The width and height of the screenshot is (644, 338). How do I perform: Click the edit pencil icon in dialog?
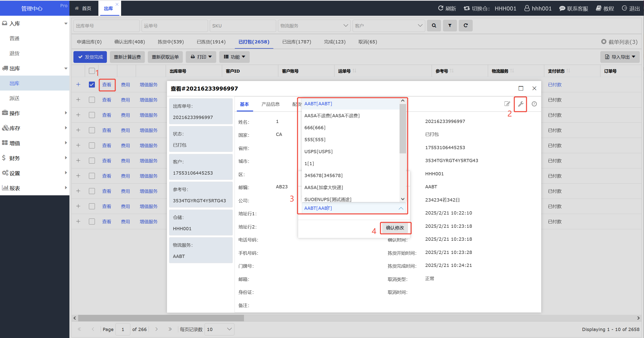tap(507, 104)
